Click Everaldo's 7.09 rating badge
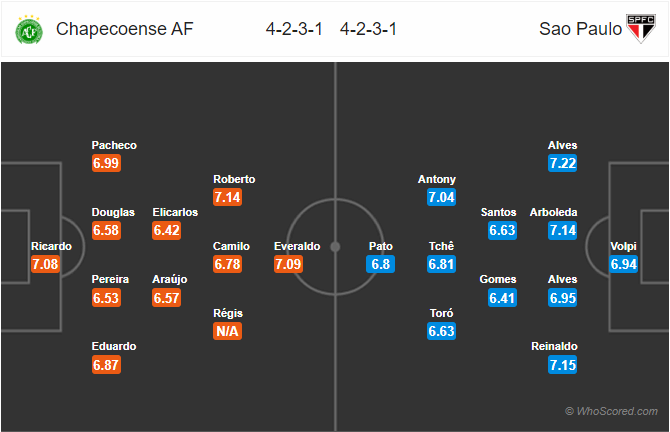 (288, 264)
